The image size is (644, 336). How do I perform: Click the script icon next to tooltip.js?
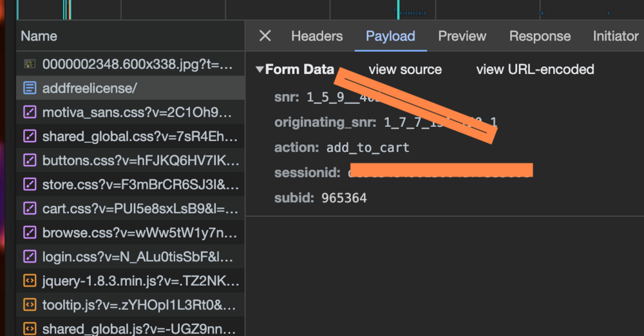point(30,305)
